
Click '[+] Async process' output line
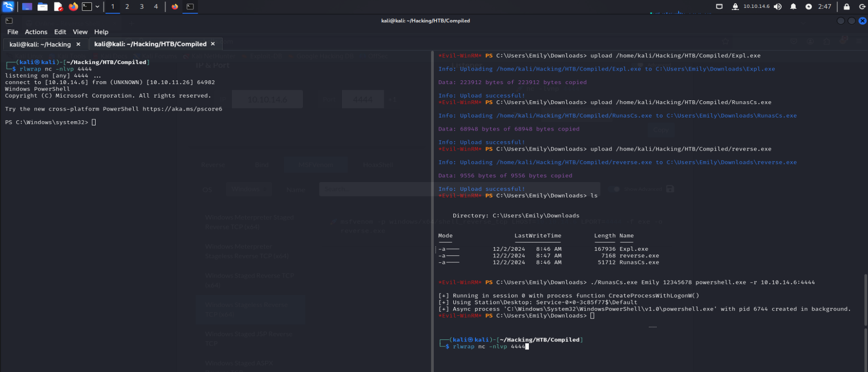point(645,309)
